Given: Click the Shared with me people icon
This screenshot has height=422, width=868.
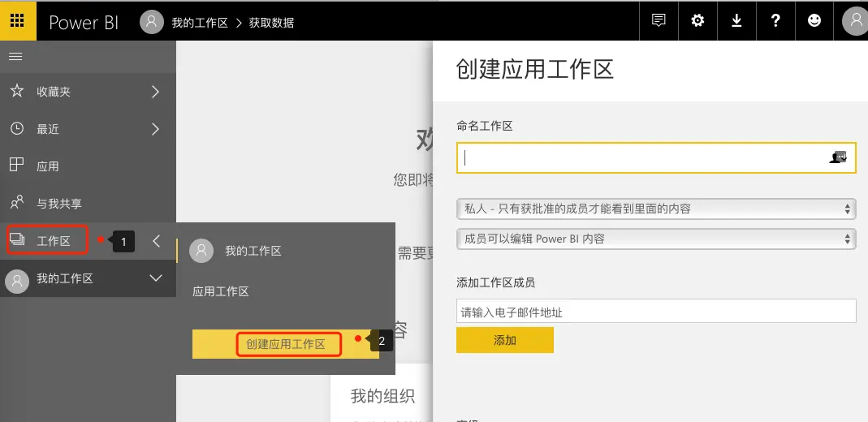Looking at the screenshot, I should point(17,202).
